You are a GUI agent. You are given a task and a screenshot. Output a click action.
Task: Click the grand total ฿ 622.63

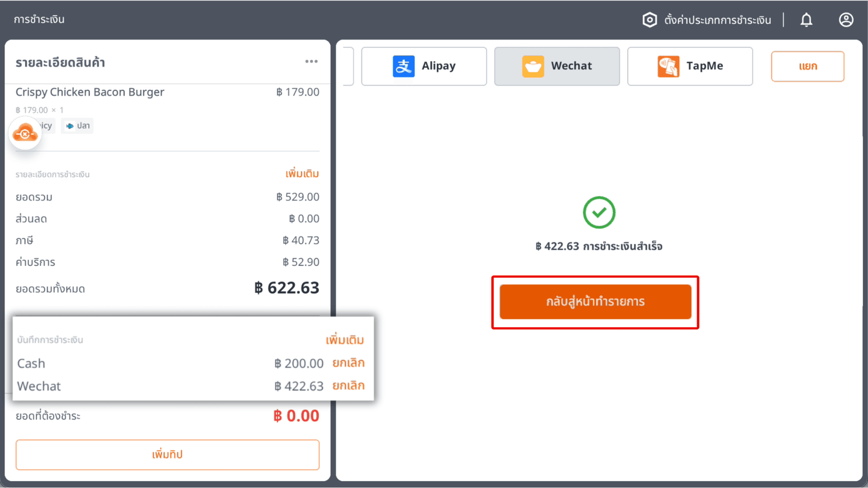click(x=287, y=288)
